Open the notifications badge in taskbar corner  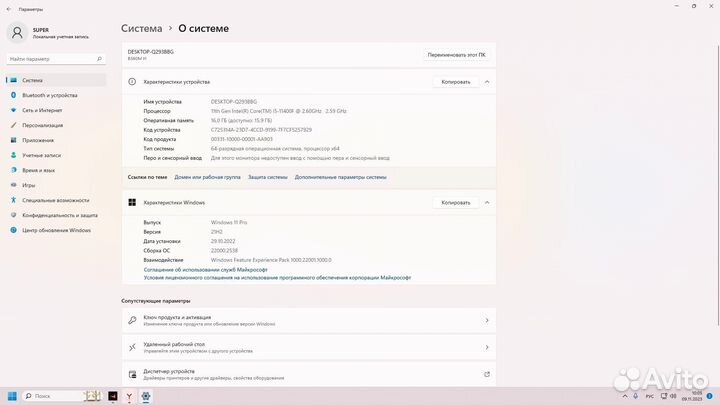[710, 396]
